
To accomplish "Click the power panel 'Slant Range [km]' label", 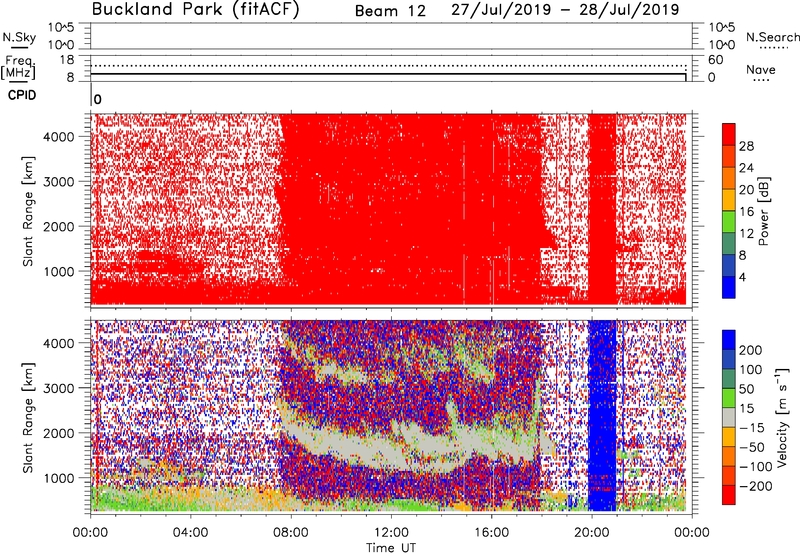I will pyautogui.click(x=28, y=211).
